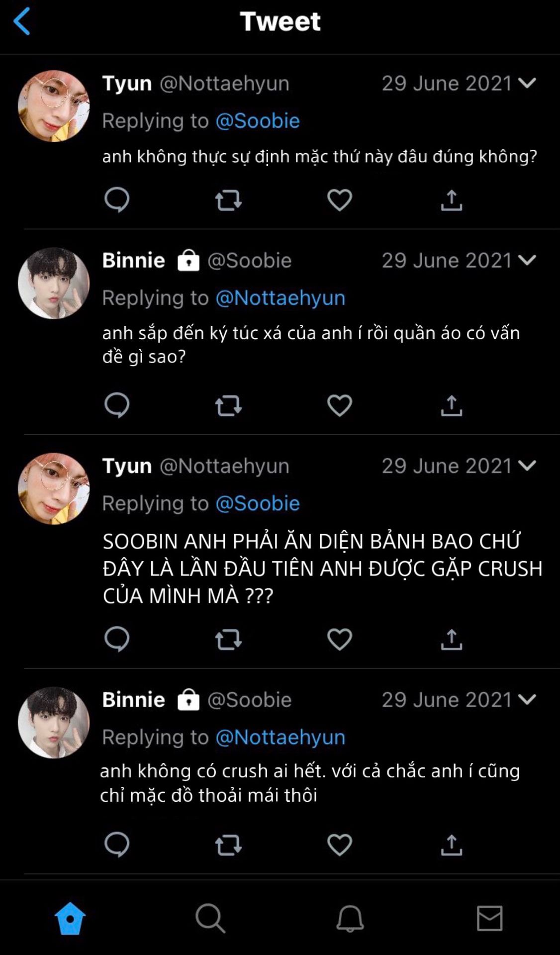Screen dimensions: 560x955
Task: Open the chevron menu on Binnie's last tweet
Action: point(527,699)
